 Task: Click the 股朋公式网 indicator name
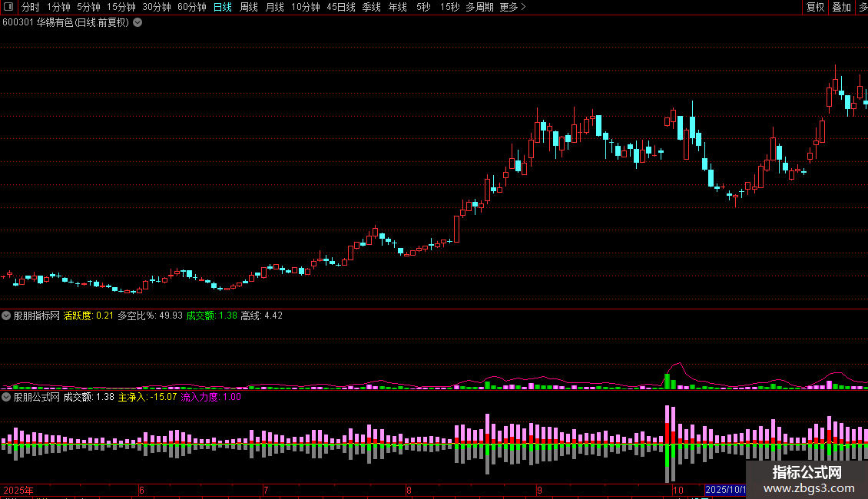click(x=37, y=397)
